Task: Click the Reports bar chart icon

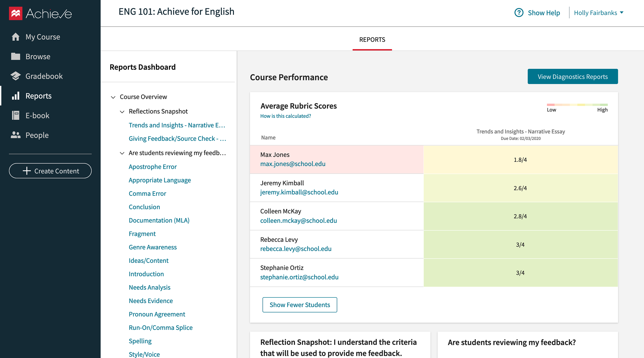Action: click(16, 96)
